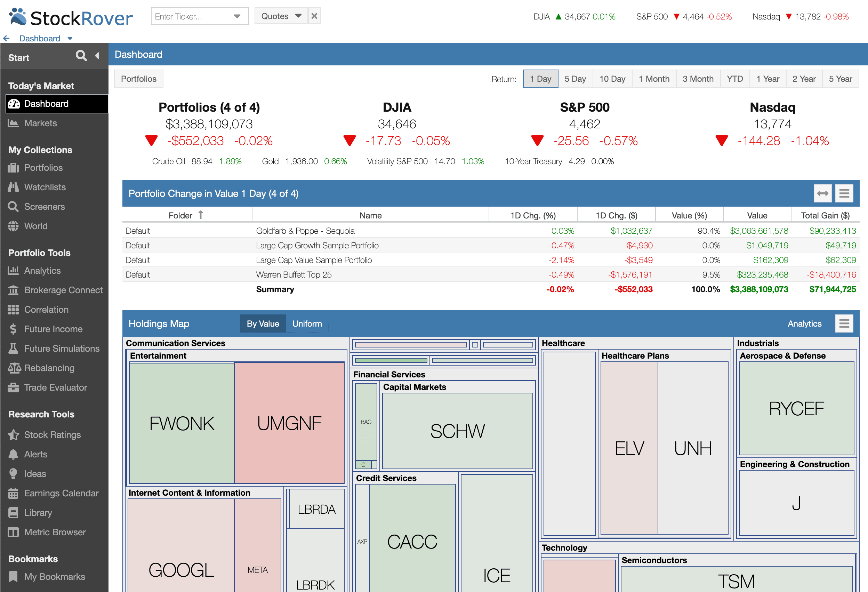The width and height of the screenshot is (868, 592).
Task: Click the StockRover logo
Action: [71, 17]
